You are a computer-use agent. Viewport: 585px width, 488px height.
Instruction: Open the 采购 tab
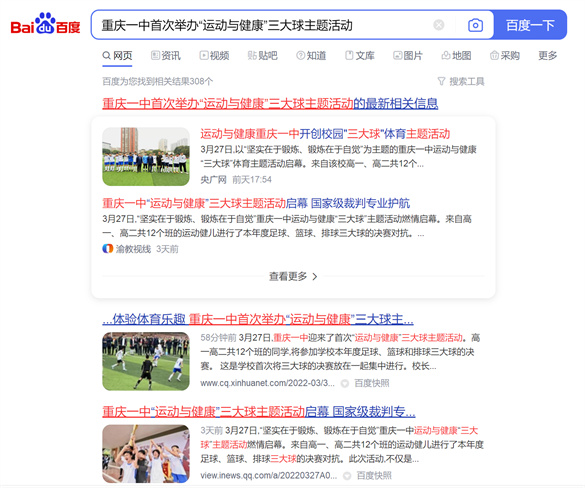tap(505, 56)
